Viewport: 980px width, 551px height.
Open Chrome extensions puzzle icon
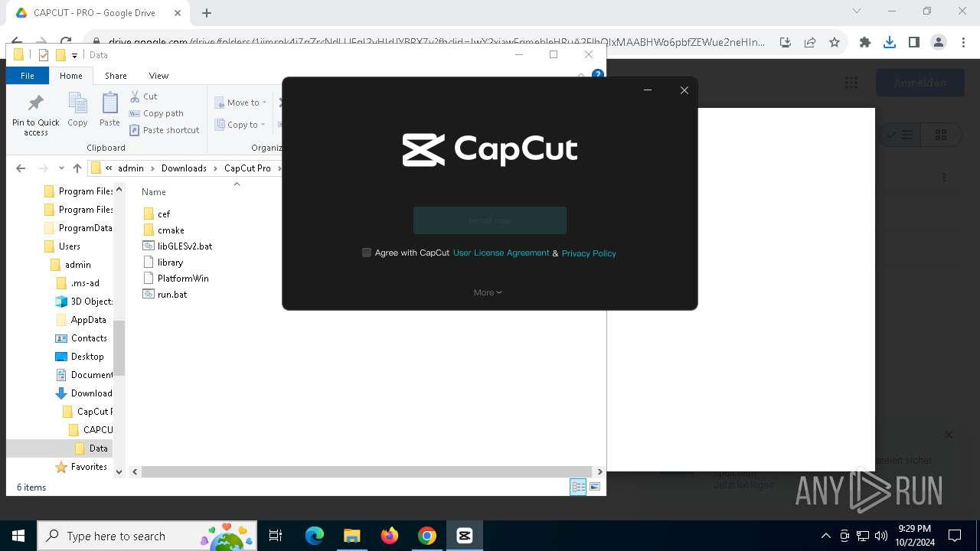(x=865, y=43)
